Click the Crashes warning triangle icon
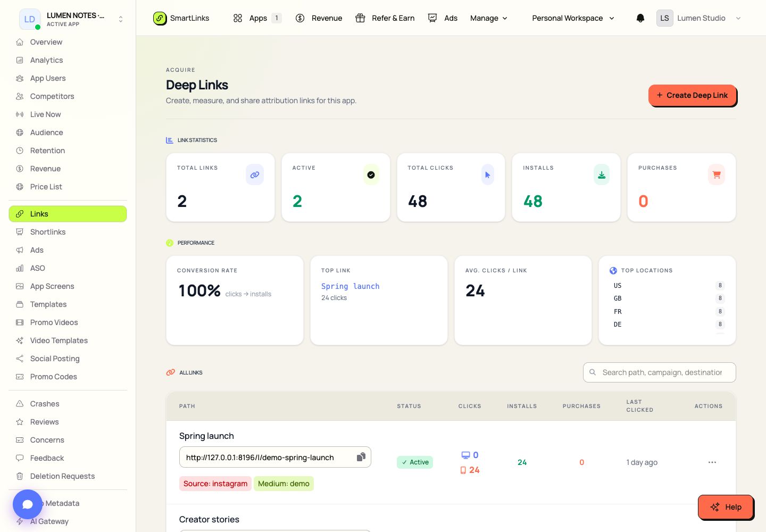This screenshot has height=532, width=766. (20, 404)
